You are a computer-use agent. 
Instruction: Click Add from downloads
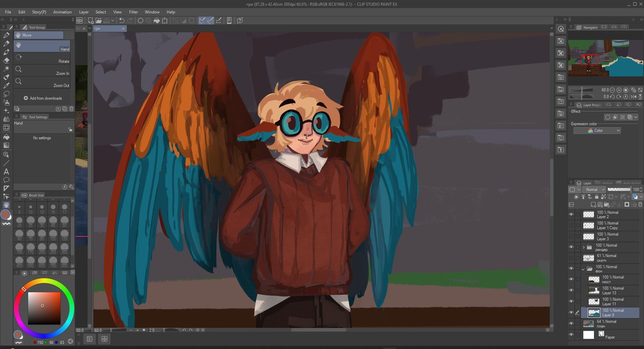click(x=42, y=98)
